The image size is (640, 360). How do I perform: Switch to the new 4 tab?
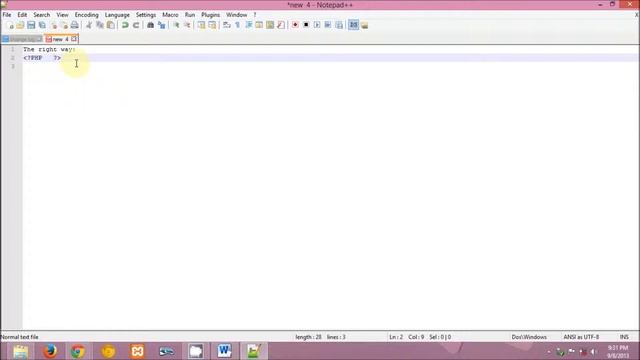click(x=60, y=39)
